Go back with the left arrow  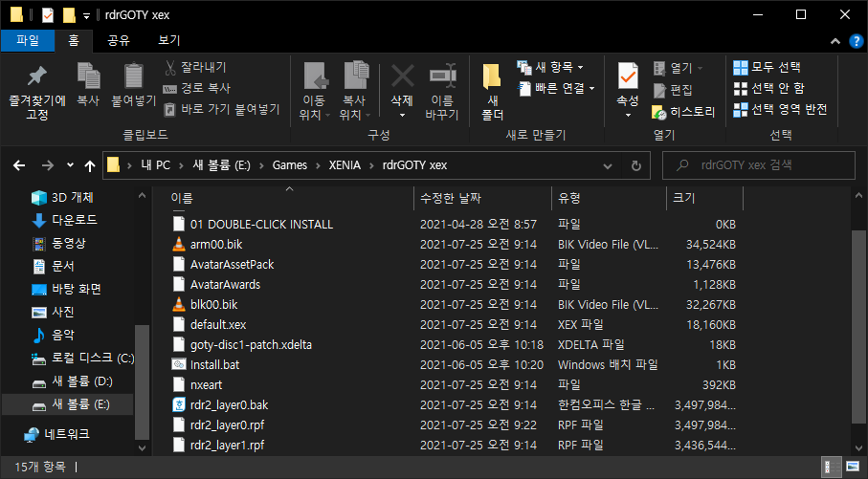pos(19,165)
